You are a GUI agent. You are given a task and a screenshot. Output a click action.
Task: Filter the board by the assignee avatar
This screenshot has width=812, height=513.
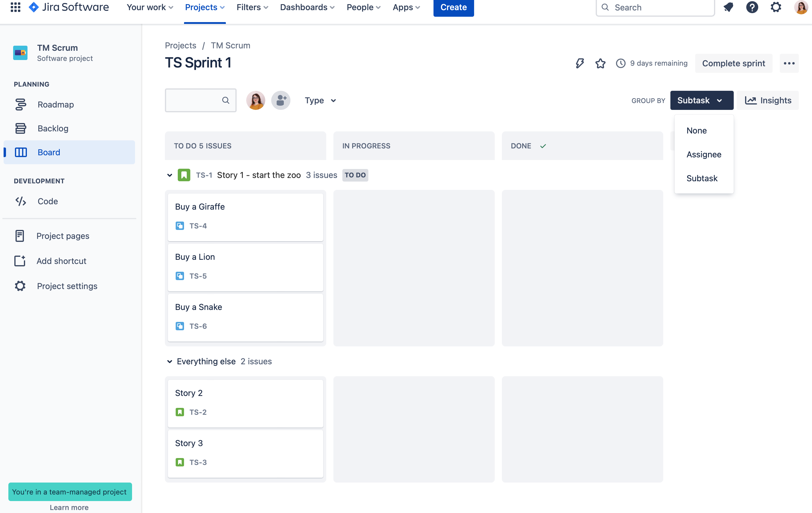tap(256, 100)
